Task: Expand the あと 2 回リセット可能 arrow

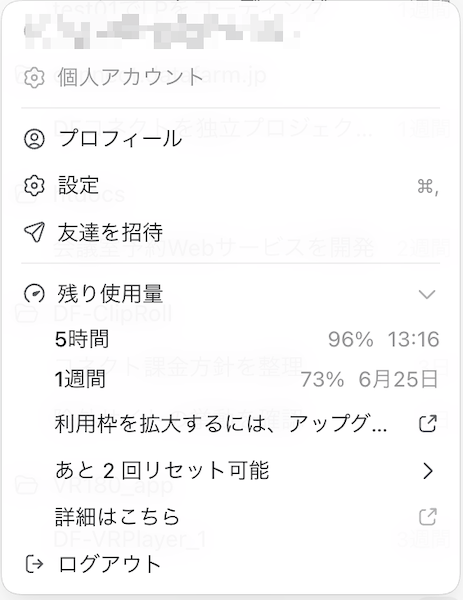Action: pyautogui.click(x=428, y=471)
